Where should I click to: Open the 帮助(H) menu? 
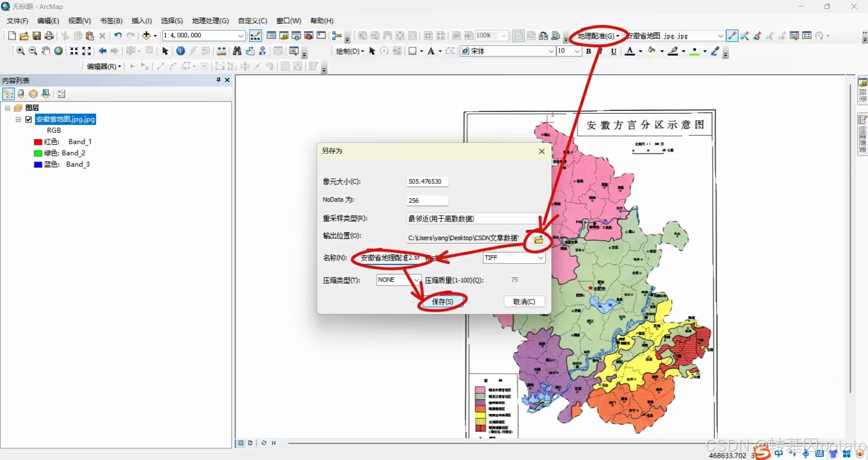(322, 21)
